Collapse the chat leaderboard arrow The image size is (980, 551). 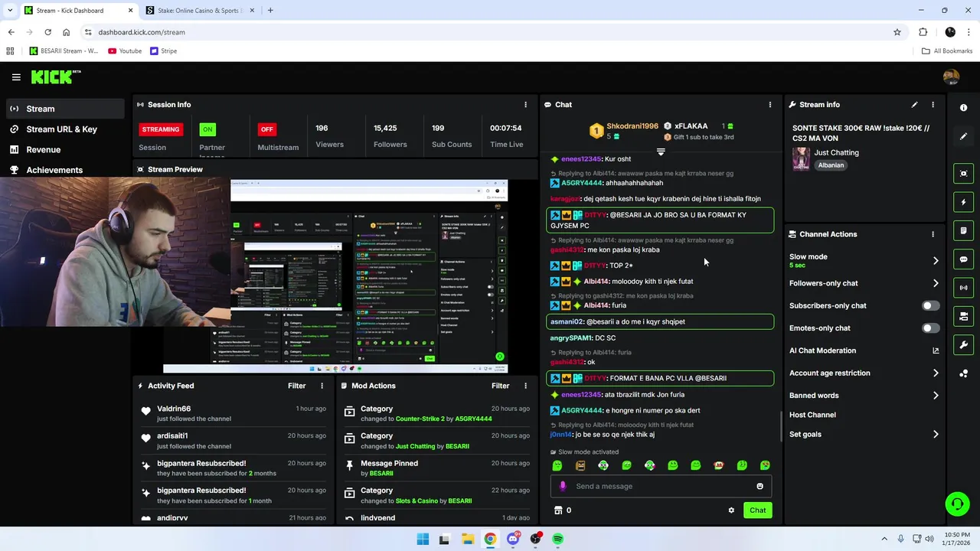pyautogui.click(x=661, y=152)
